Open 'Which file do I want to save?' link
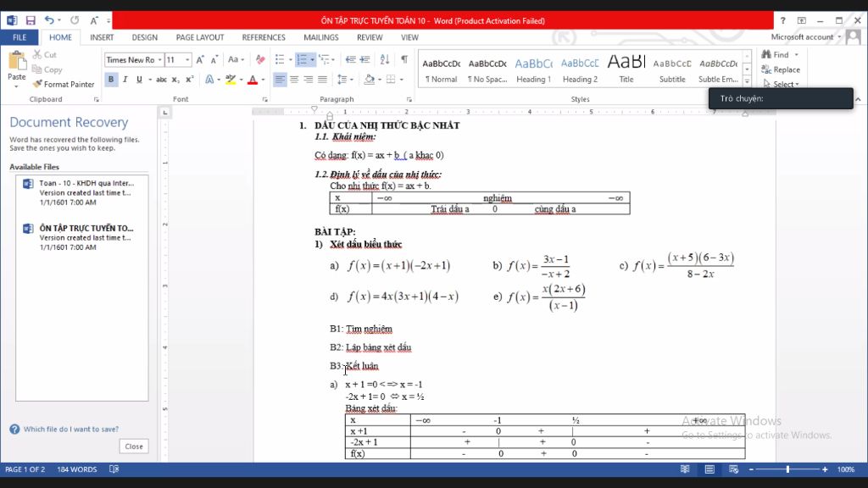This screenshot has width=868, height=488. [x=71, y=429]
